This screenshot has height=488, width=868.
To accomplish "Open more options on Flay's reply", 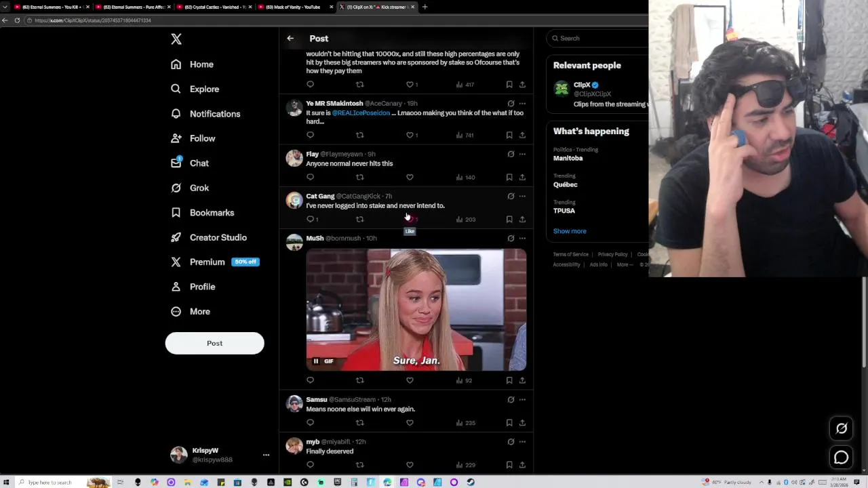I will (x=522, y=154).
